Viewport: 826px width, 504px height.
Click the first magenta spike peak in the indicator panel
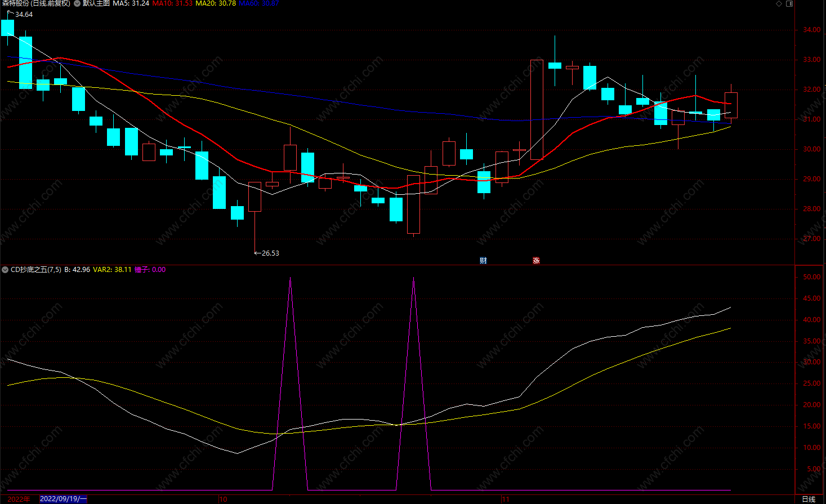pyautogui.click(x=290, y=278)
